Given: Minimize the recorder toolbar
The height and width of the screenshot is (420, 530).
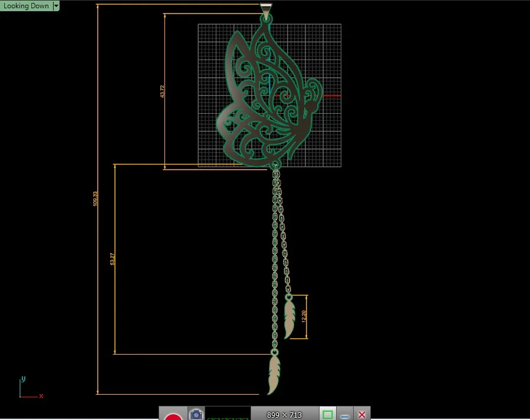Looking at the screenshot, I should point(345,415).
